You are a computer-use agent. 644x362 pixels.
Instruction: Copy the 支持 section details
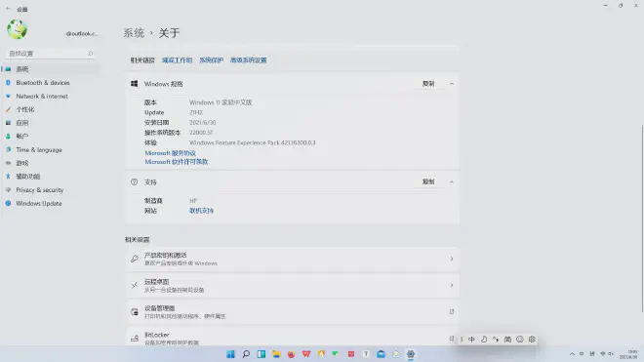click(428, 181)
